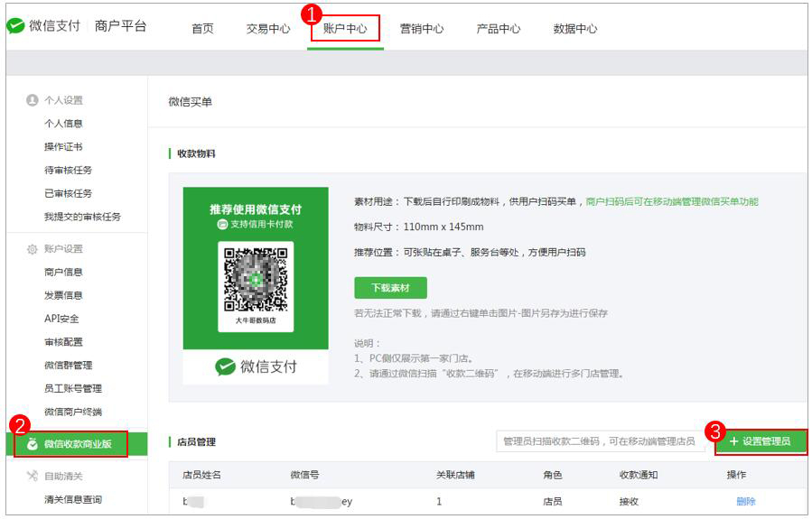Click the 个人设置 person icon
The image size is (812, 519).
point(33,100)
